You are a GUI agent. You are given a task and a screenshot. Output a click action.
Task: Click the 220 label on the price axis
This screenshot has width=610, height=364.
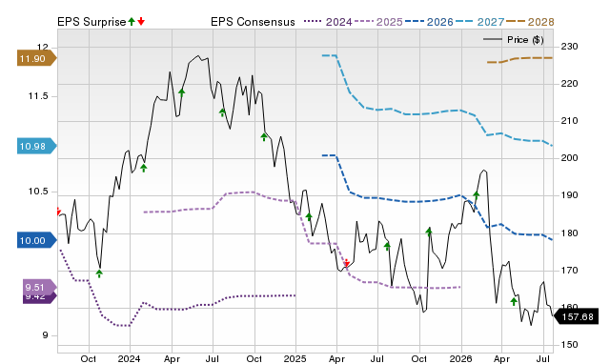pos(569,84)
